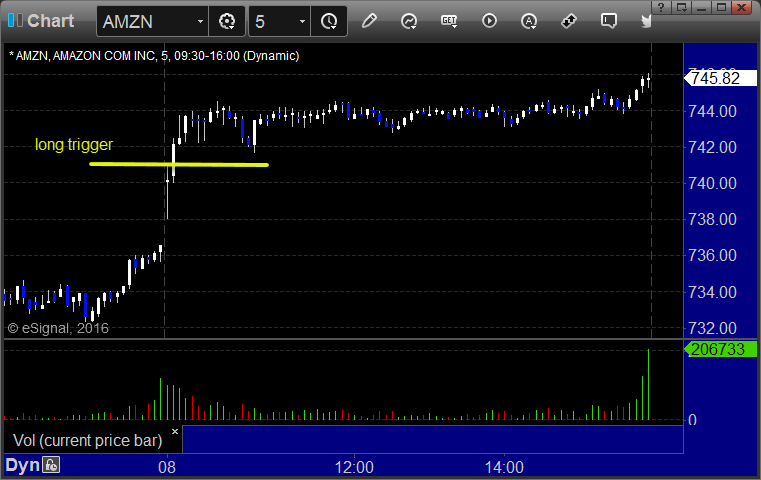Viewport: 761px width, 480px height.
Task: Expand the interval dropdown arrow
Action: (302, 21)
